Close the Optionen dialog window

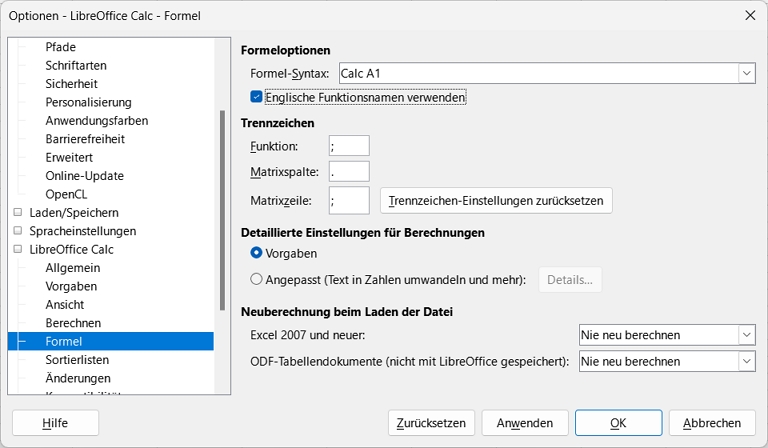pyautogui.click(x=750, y=16)
